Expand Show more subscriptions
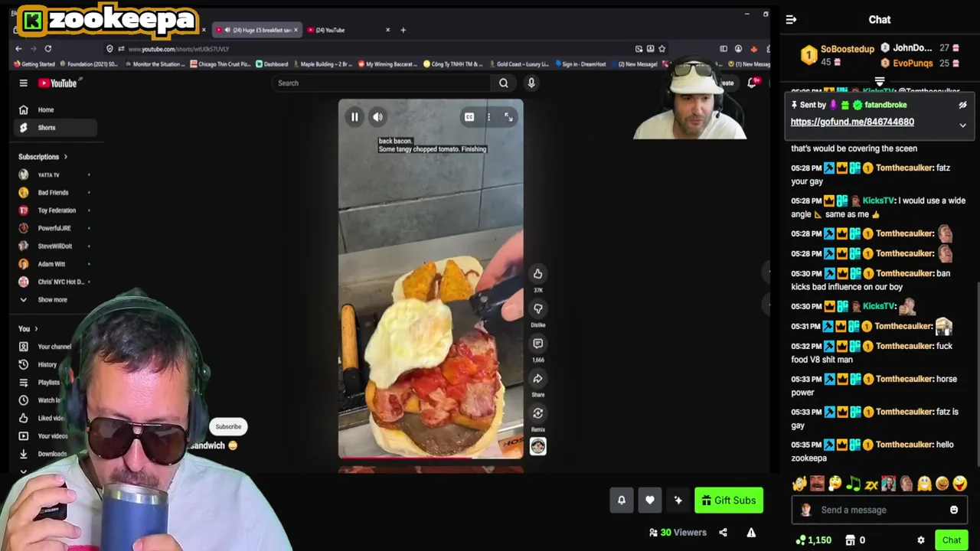The image size is (980, 551). [x=54, y=300]
